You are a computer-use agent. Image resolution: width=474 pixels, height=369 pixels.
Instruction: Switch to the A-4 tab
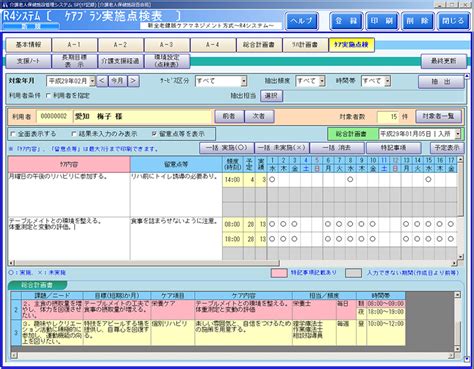click(x=213, y=45)
